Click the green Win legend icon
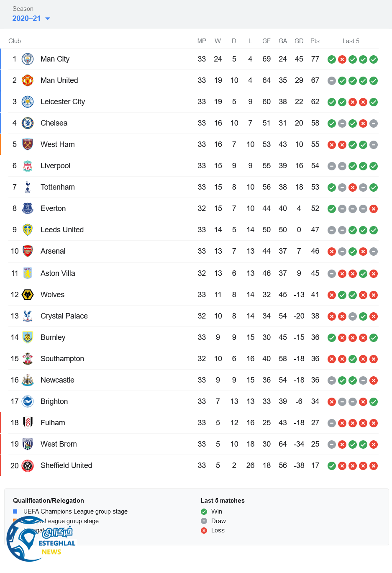The height and width of the screenshot is (573, 392). coord(204,511)
